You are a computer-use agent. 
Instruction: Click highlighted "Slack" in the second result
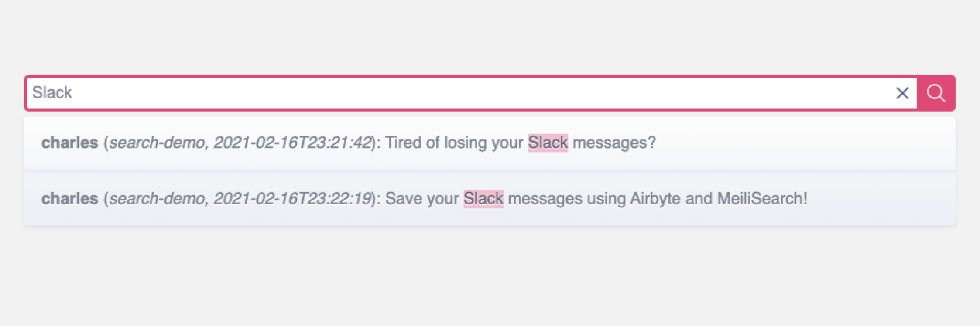[x=483, y=199]
